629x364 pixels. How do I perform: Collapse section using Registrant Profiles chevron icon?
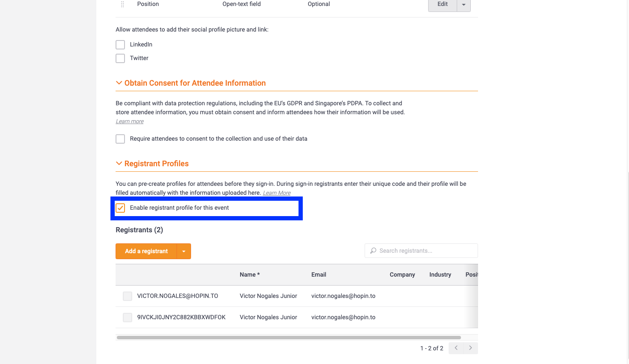click(x=119, y=164)
